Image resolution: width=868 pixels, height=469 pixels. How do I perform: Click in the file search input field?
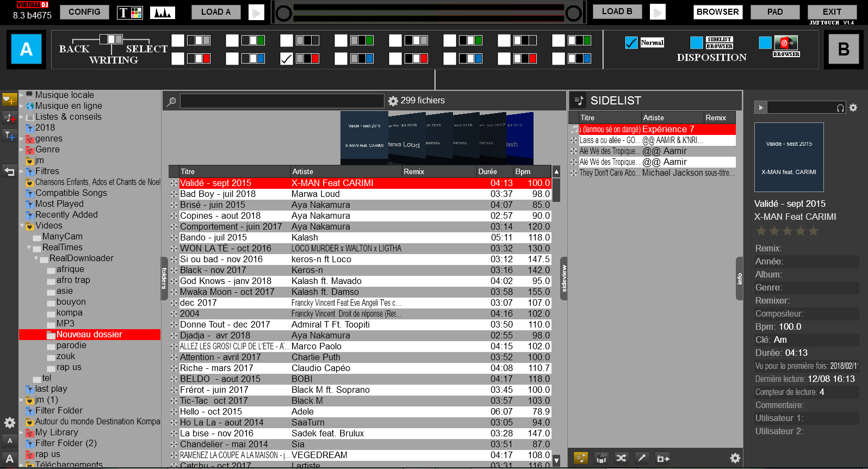pos(282,101)
